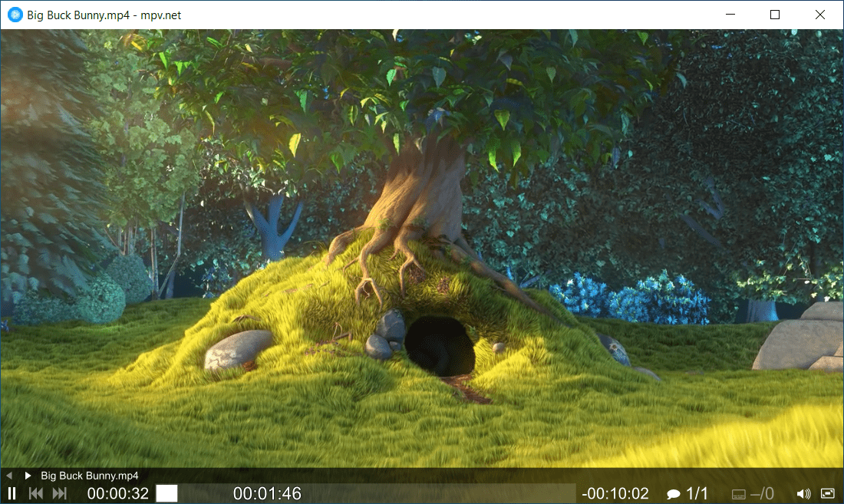Minimize the mpv.net window
844x504 pixels.
click(730, 15)
